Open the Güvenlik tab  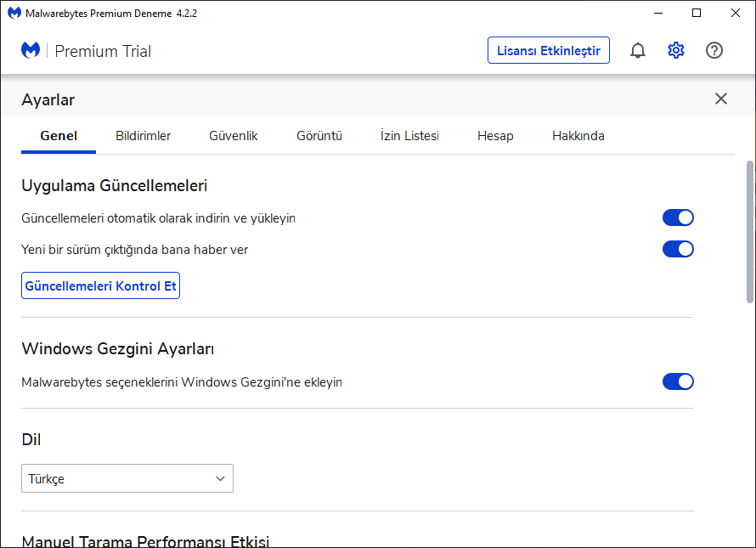(x=234, y=136)
